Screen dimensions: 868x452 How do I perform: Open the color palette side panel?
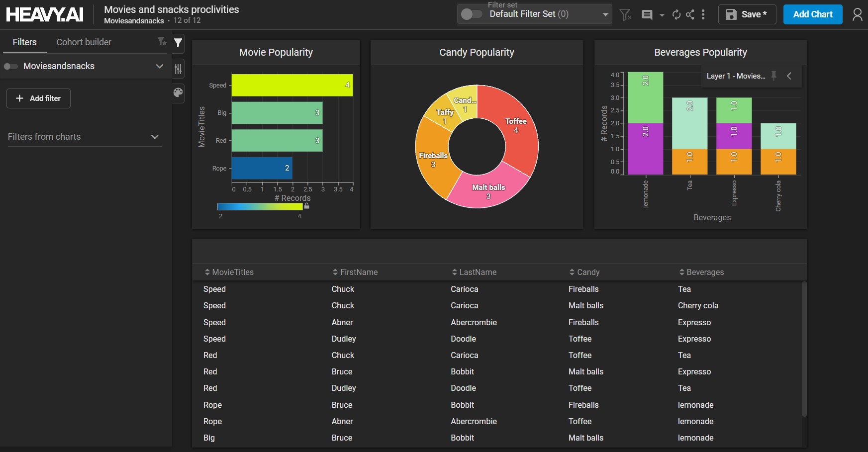[178, 92]
